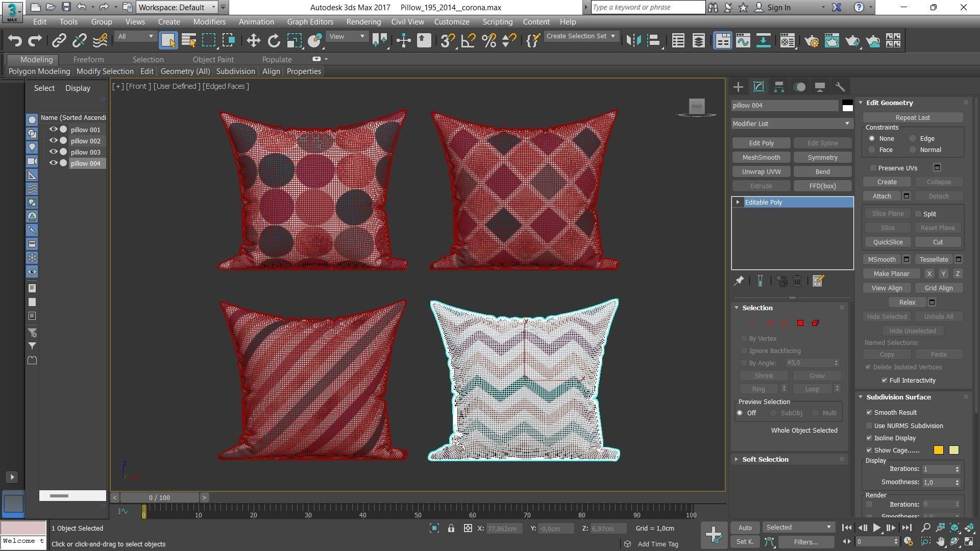This screenshot has width=980, height=551.
Task: Click the Select and Link chain icon
Action: click(59, 40)
